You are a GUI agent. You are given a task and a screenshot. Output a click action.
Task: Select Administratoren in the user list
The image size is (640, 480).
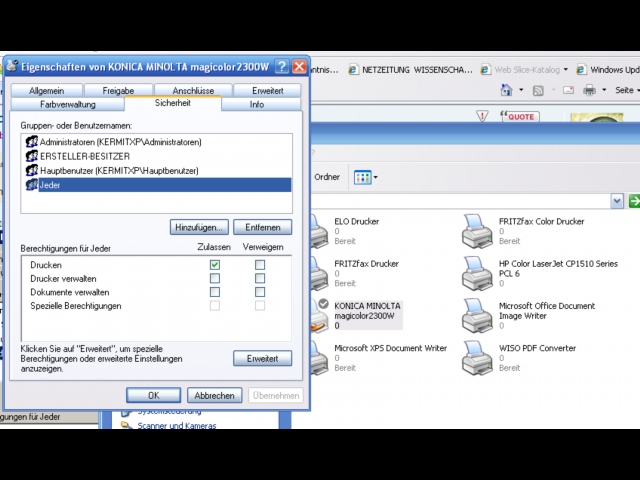coord(120,142)
